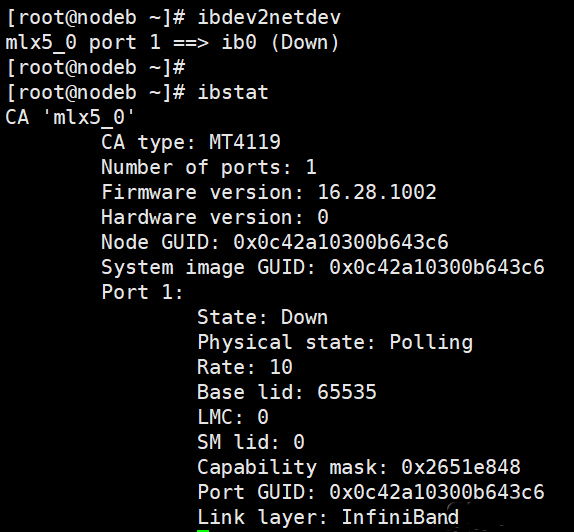Image resolution: width=574 pixels, height=532 pixels.
Task: Click the Link layer InfiniBand text
Action: 328,517
